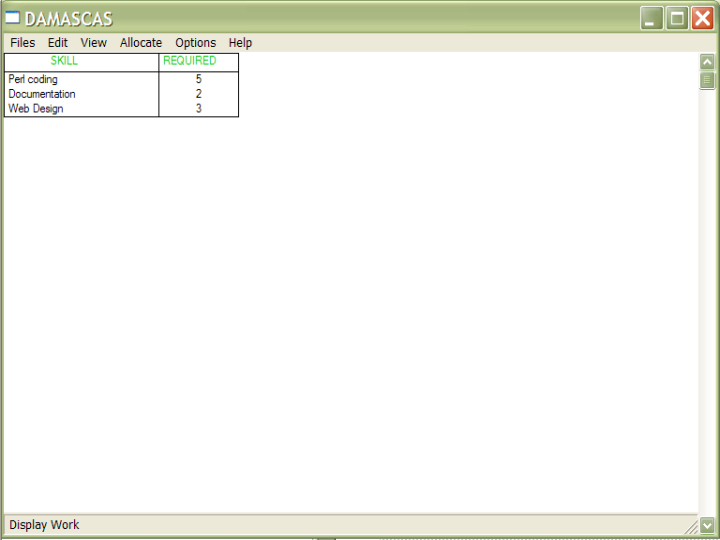Click the required value 5 for Perl coding

pos(198,79)
